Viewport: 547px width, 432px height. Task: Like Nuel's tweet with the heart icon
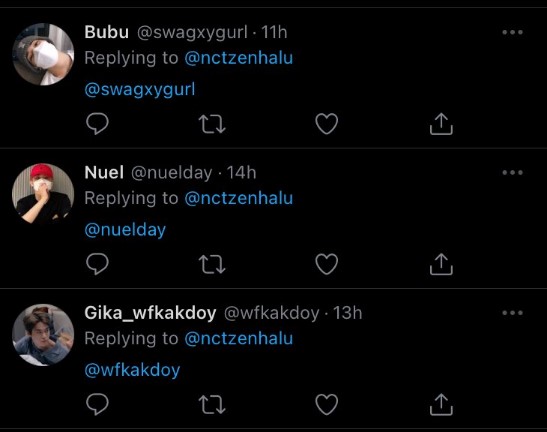327,264
